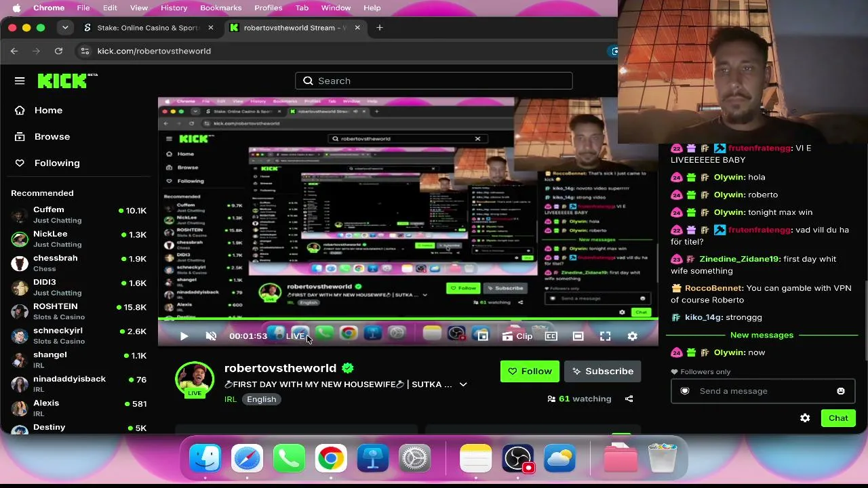Open the View menu
Screen dimensions: 868x488
tap(139, 8)
